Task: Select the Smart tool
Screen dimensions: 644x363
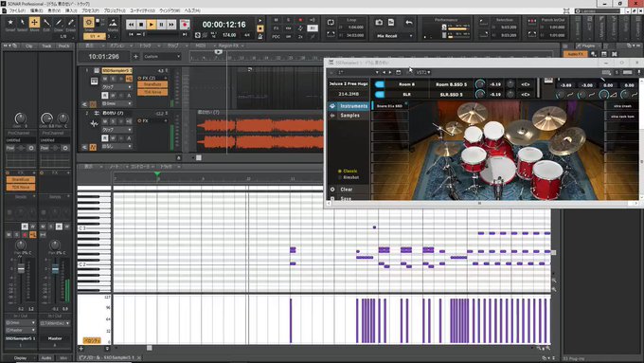Action: coord(10,22)
